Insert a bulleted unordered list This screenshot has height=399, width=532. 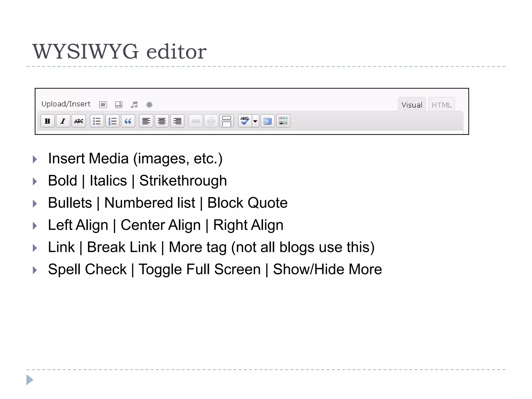coord(97,121)
